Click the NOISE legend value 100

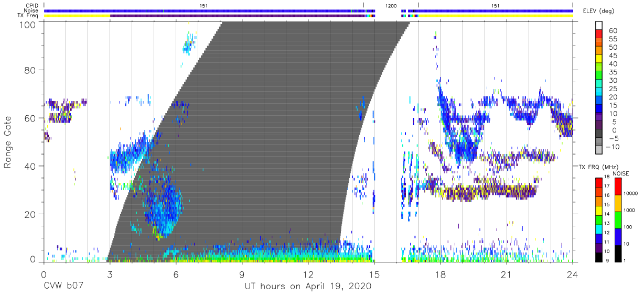[628, 227]
